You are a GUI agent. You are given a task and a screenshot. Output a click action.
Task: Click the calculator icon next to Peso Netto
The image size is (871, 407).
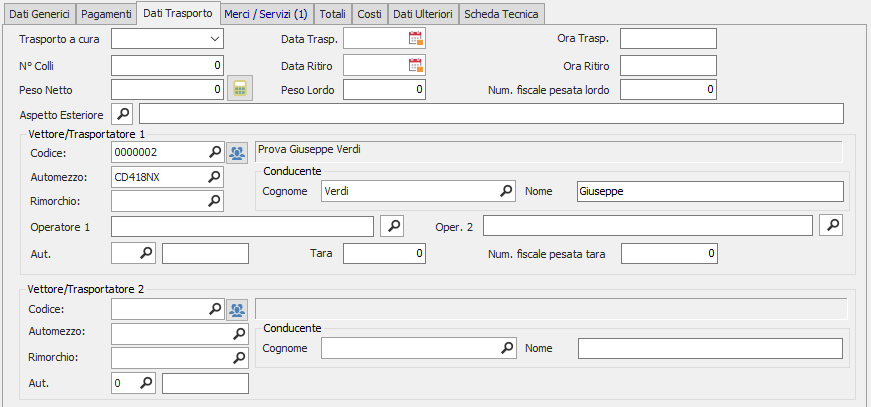[x=240, y=90]
